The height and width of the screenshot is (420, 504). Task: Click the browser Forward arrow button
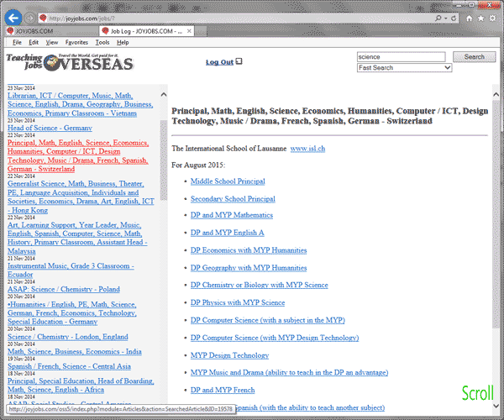(x=30, y=18)
